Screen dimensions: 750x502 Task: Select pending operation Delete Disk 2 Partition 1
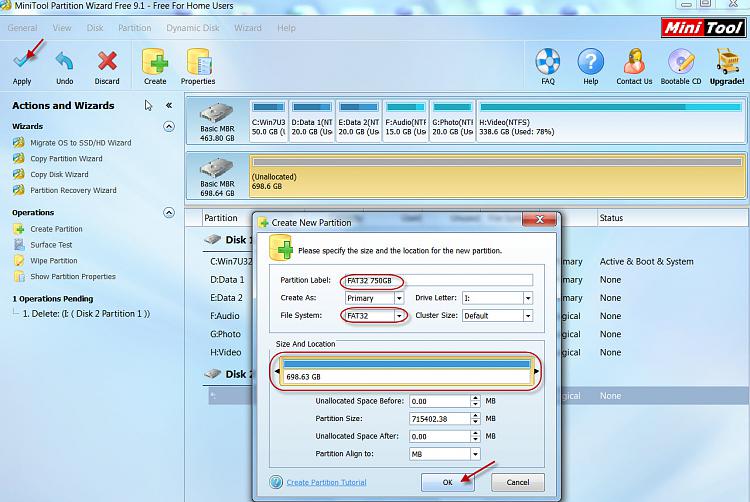[x=86, y=314]
